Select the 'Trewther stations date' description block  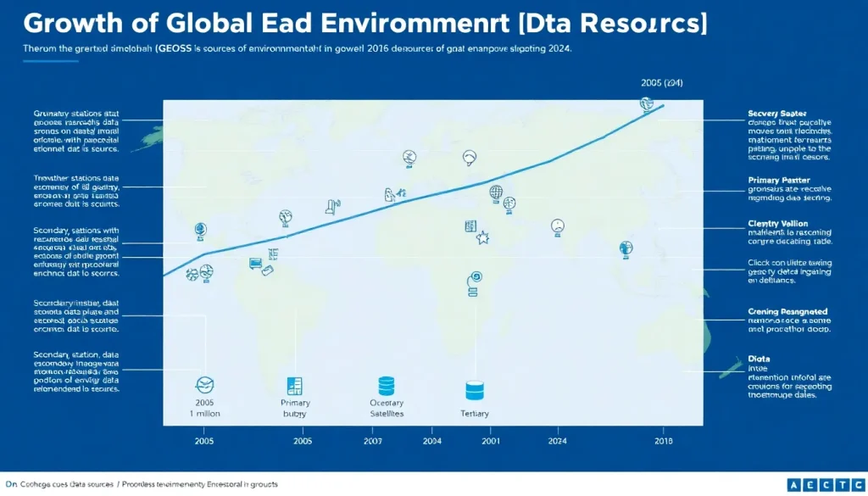tap(76, 191)
